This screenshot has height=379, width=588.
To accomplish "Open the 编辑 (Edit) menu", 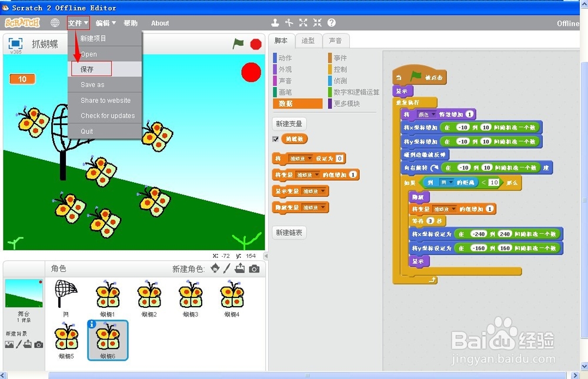I will tap(104, 23).
